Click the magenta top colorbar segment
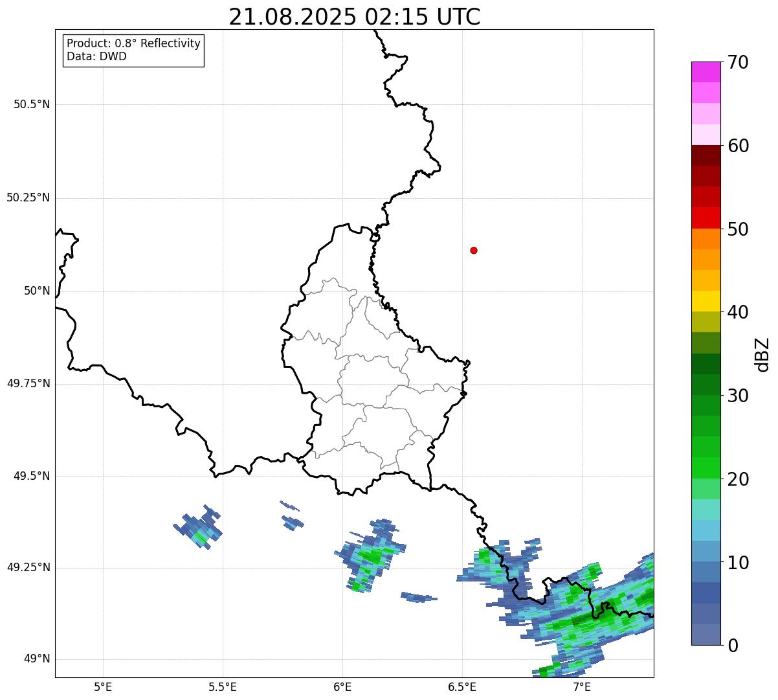The height and width of the screenshot is (700, 778). click(706, 72)
